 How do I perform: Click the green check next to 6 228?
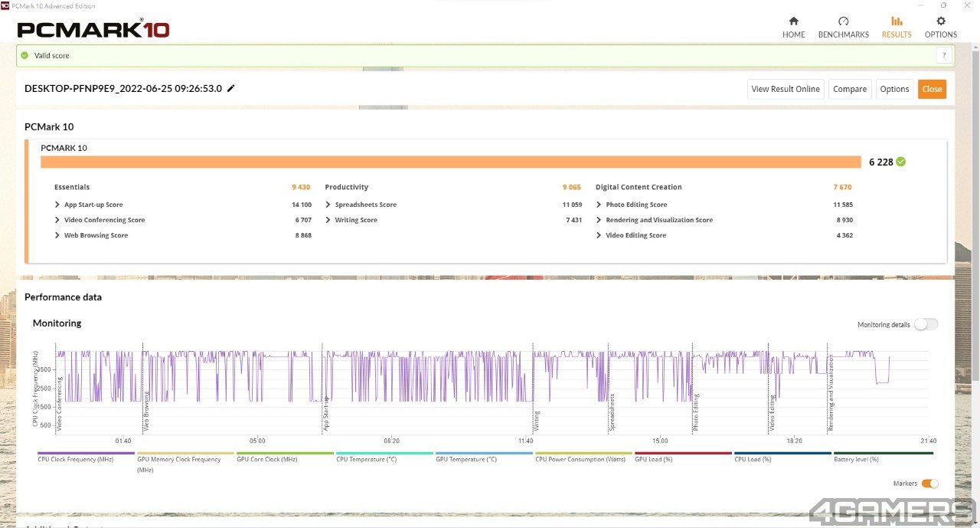pyautogui.click(x=901, y=162)
